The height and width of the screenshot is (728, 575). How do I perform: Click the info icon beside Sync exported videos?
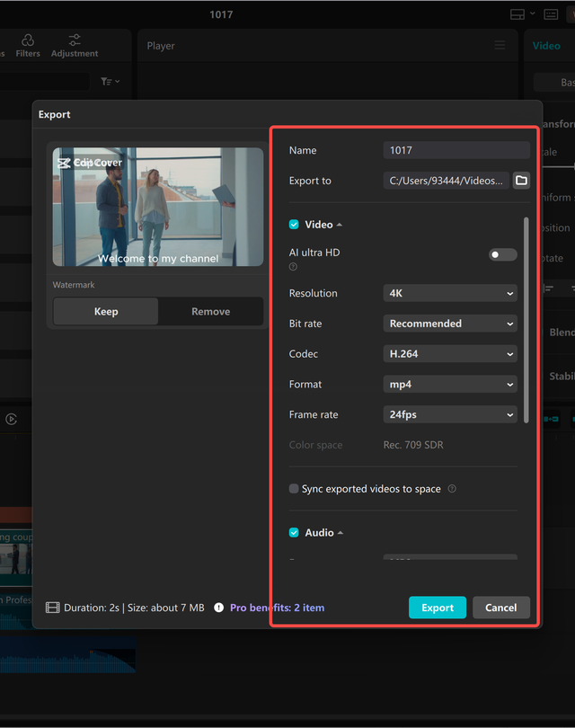[452, 489]
